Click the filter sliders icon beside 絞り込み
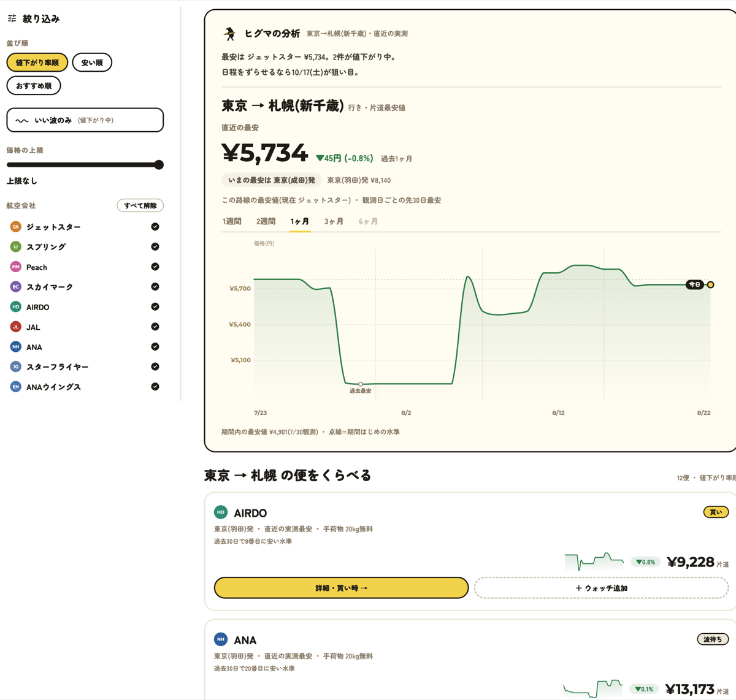 [12, 18]
